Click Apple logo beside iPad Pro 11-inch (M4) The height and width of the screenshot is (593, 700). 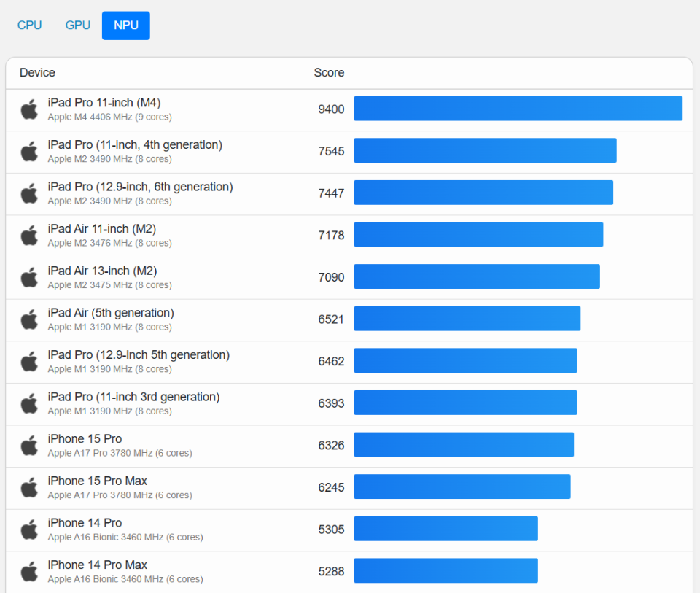(x=29, y=109)
